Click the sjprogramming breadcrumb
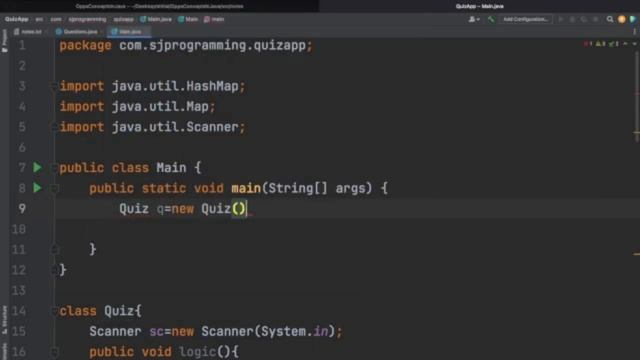This screenshot has width=640, height=360. 87,19
